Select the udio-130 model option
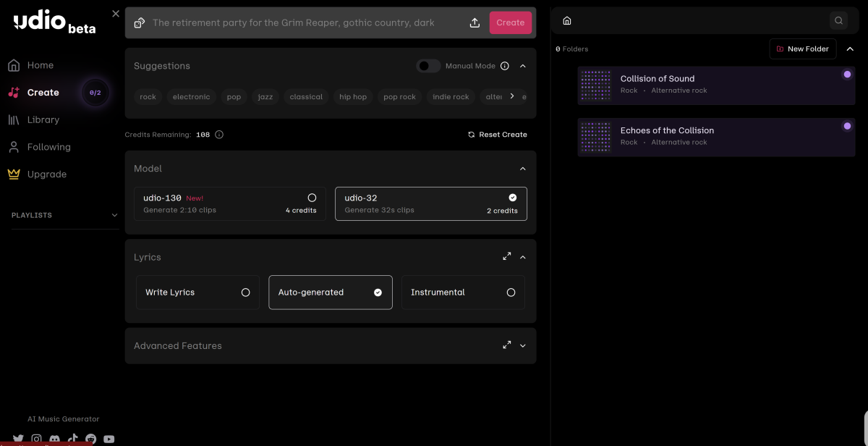This screenshot has width=868, height=446. 229,203
